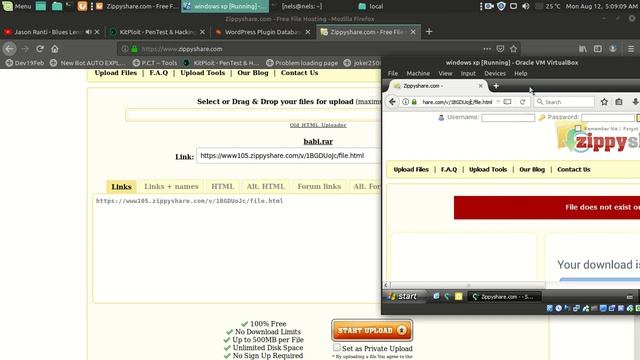Viewport: 640px width, 360px height.
Task: Open new tab in the VM browser
Action: tap(496, 86)
